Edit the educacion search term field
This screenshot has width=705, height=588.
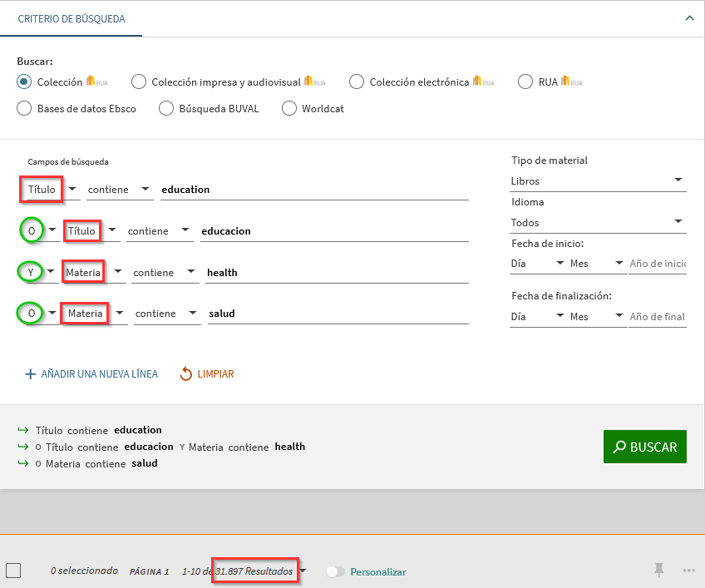[x=334, y=230]
